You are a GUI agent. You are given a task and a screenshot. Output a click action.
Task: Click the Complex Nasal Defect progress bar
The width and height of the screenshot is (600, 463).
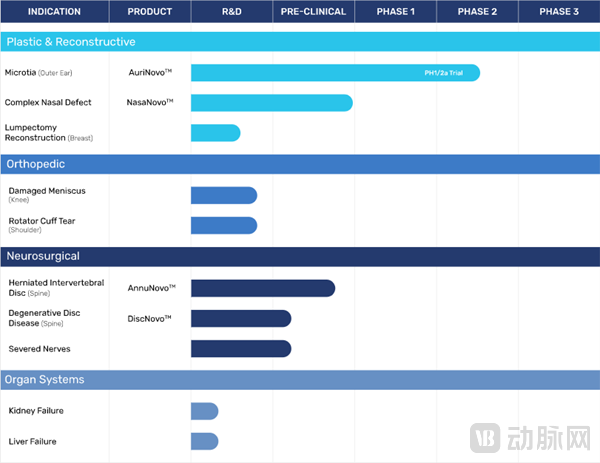(x=271, y=103)
